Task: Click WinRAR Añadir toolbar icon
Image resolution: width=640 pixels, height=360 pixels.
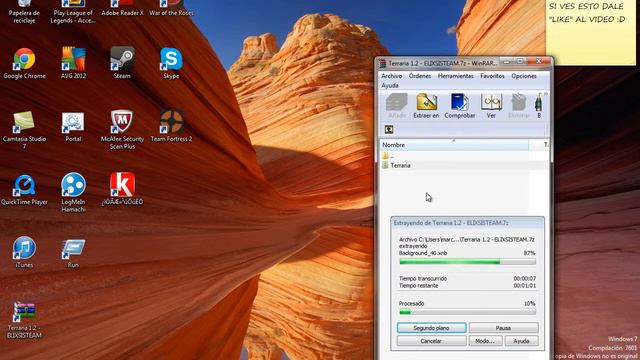Action: point(397,106)
